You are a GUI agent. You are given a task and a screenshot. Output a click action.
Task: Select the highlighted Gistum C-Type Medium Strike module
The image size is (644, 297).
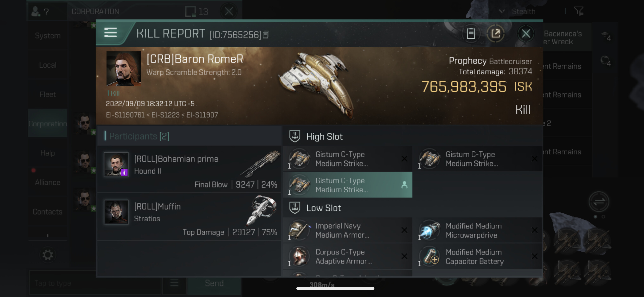point(348,185)
